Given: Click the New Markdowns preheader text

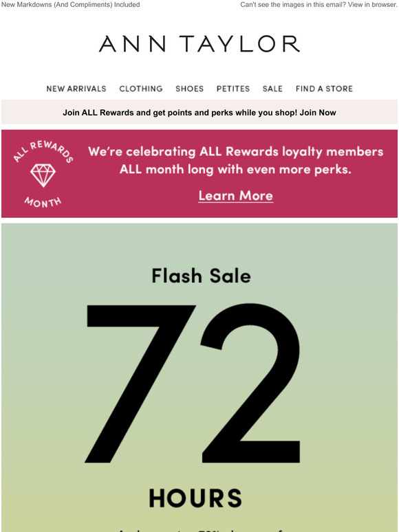Looking at the screenshot, I should (71, 5).
